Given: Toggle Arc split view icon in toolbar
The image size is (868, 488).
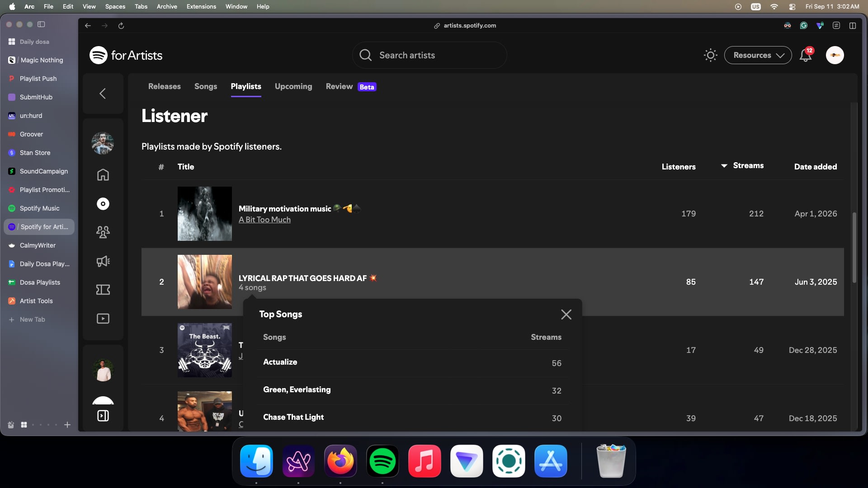Looking at the screenshot, I should pyautogui.click(x=853, y=26).
